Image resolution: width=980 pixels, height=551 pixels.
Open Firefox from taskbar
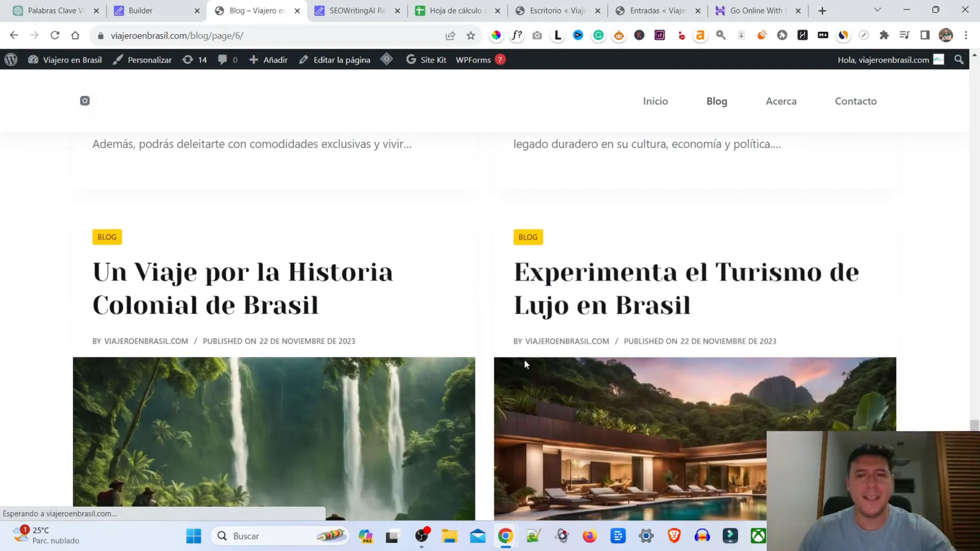pos(589,536)
